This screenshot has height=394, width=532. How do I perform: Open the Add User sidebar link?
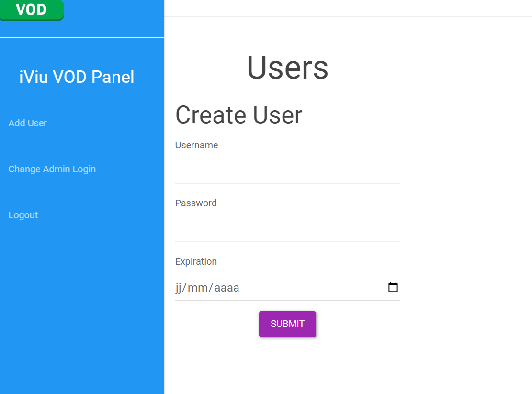[x=28, y=123]
